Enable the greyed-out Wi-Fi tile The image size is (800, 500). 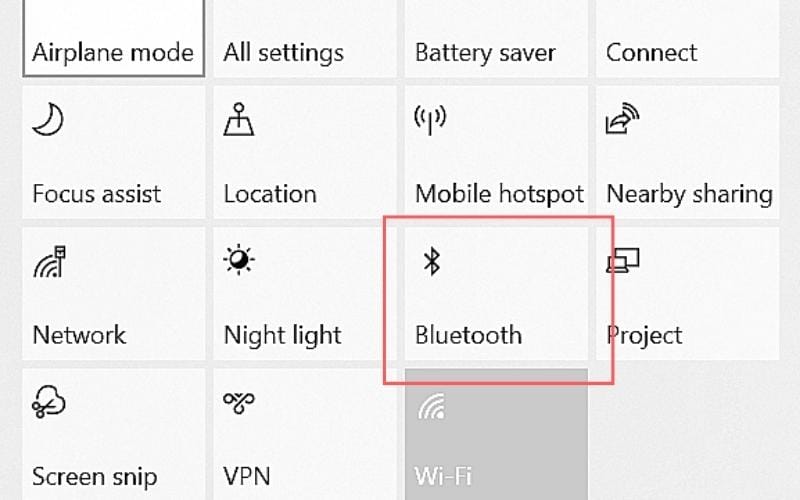[496, 434]
